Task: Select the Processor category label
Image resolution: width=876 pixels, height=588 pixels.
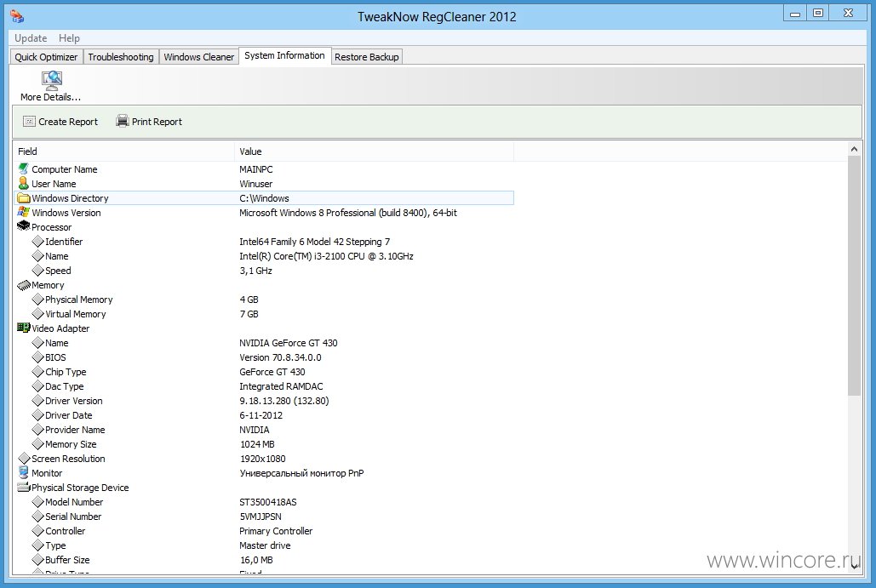Action: [51, 227]
